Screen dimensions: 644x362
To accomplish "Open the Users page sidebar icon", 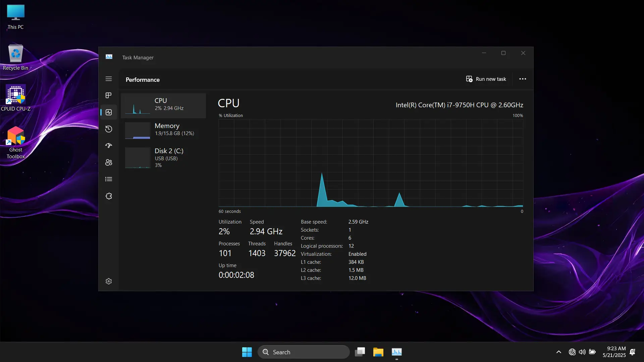I will [109, 163].
